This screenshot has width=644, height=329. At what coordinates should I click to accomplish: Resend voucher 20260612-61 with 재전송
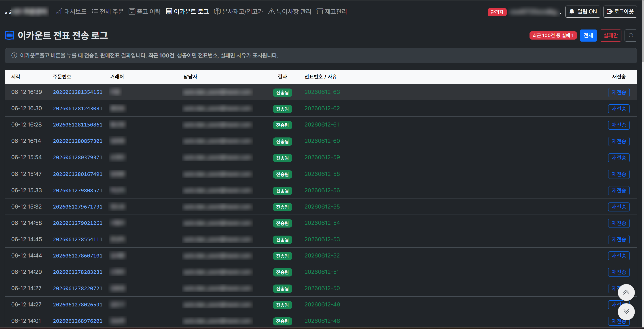[619, 125]
